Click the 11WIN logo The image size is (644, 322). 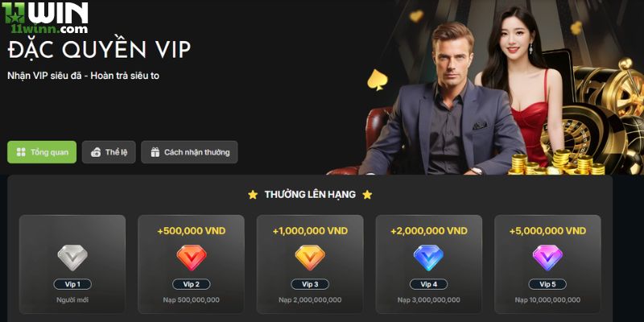point(45,17)
